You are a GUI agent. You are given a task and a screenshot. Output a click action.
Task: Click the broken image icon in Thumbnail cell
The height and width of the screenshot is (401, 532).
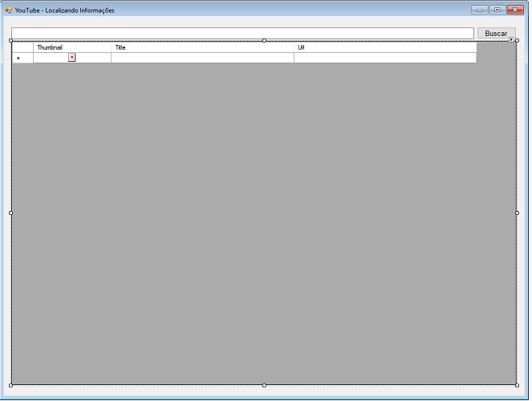(72, 58)
